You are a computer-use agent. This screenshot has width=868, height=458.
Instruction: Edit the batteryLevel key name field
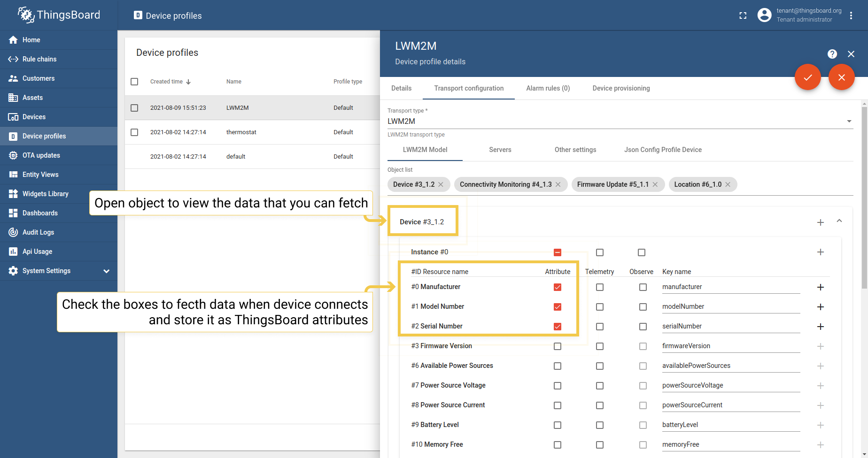tap(731, 425)
